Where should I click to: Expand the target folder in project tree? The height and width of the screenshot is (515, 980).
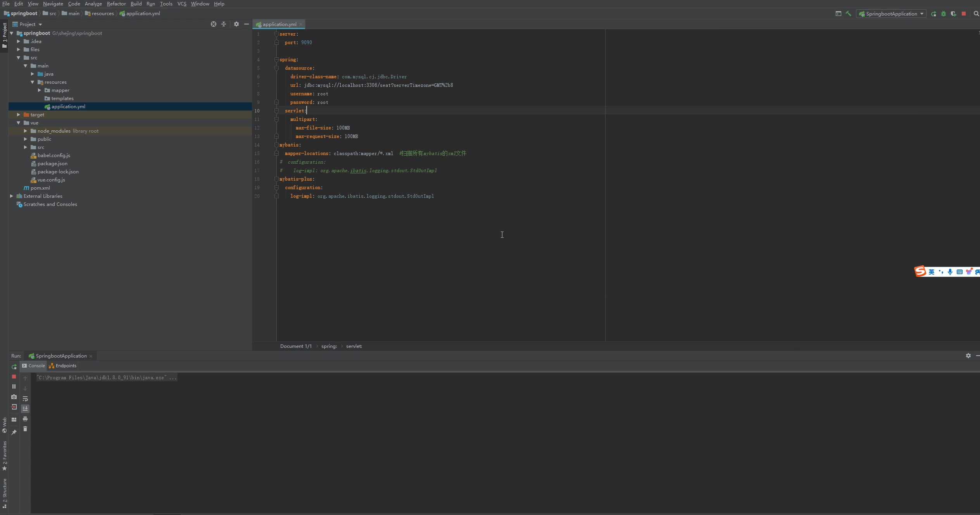18,115
